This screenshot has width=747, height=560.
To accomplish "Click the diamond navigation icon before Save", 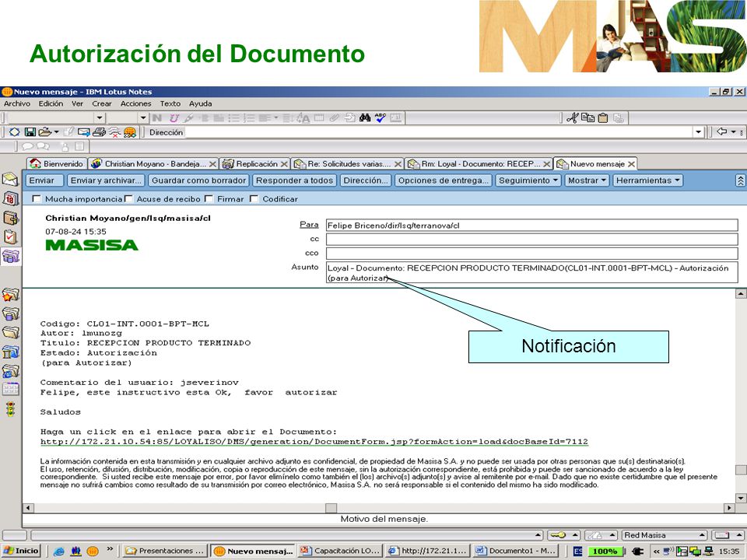I will tap(15, 132).
